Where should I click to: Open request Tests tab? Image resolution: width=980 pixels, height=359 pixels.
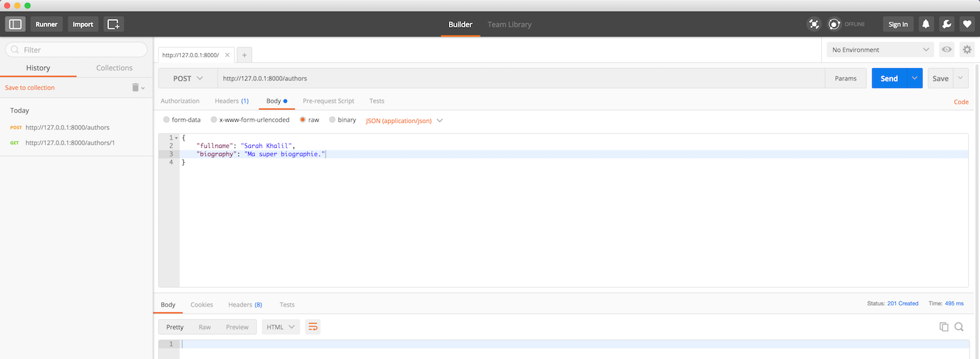tap(376, 101)
